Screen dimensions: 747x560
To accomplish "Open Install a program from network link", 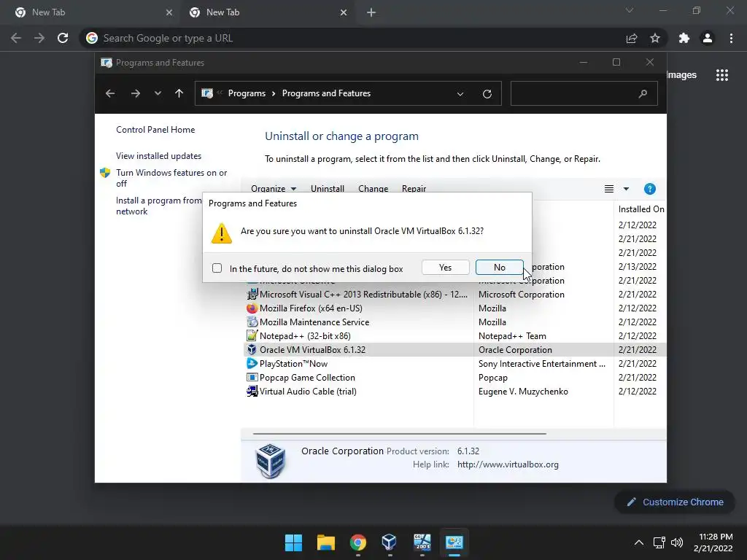I will 159,206.
